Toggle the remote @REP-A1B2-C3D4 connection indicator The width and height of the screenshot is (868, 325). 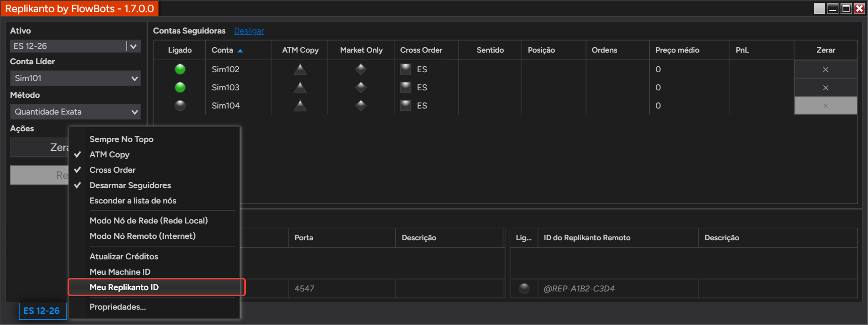(524, 289)
